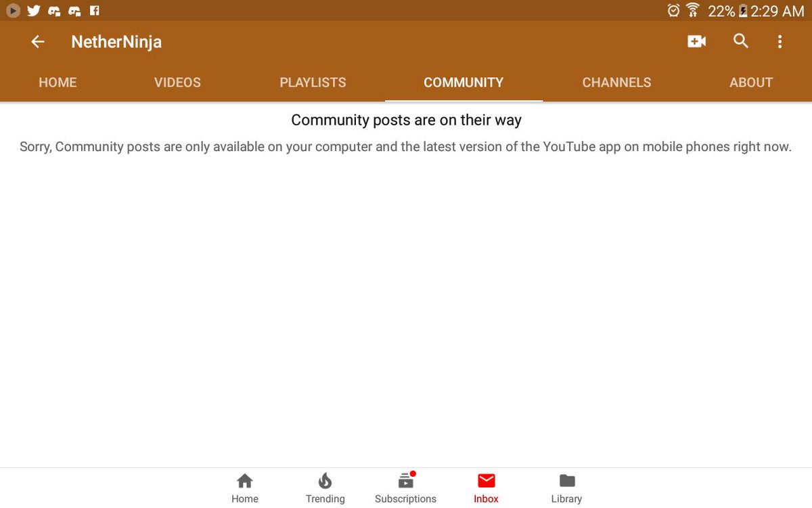
Task: Go to the CHANNELS tab
Action: point(616,83)
